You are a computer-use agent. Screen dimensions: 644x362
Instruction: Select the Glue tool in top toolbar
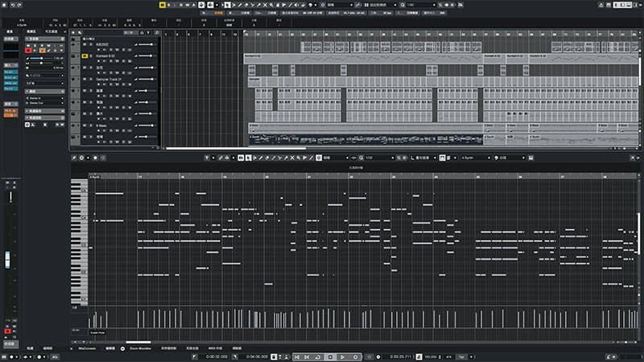pos(258,5)
